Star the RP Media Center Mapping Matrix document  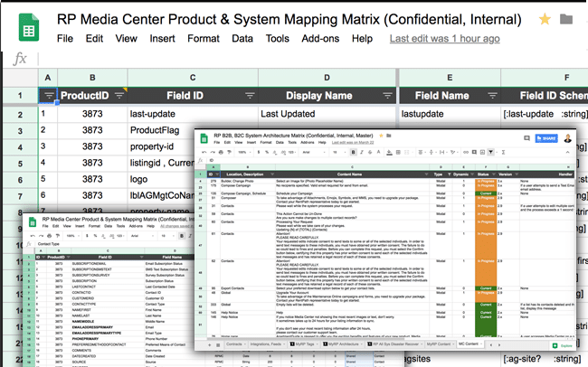[545, 19]
